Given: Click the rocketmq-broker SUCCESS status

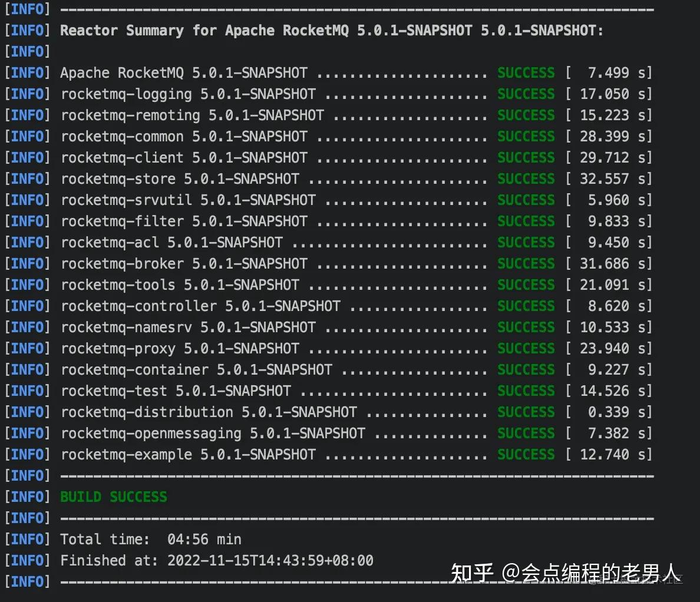Looking at the screenshot, I should pyautogui.click(x=525, y=263).
